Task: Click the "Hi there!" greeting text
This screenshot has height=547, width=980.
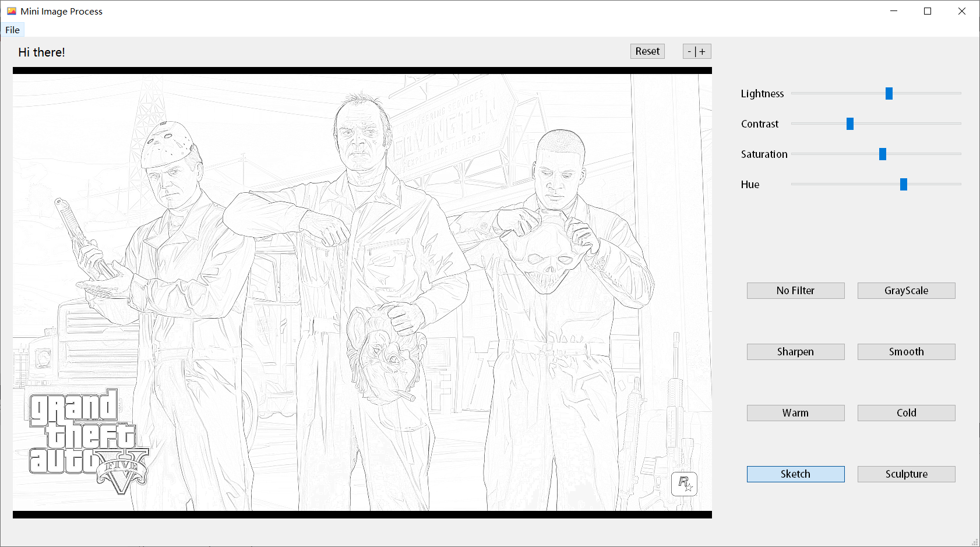Action: click(41, 52)
